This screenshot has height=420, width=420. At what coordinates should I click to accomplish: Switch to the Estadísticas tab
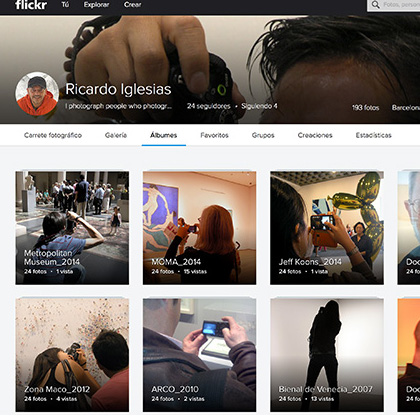(x=373, y=135)
